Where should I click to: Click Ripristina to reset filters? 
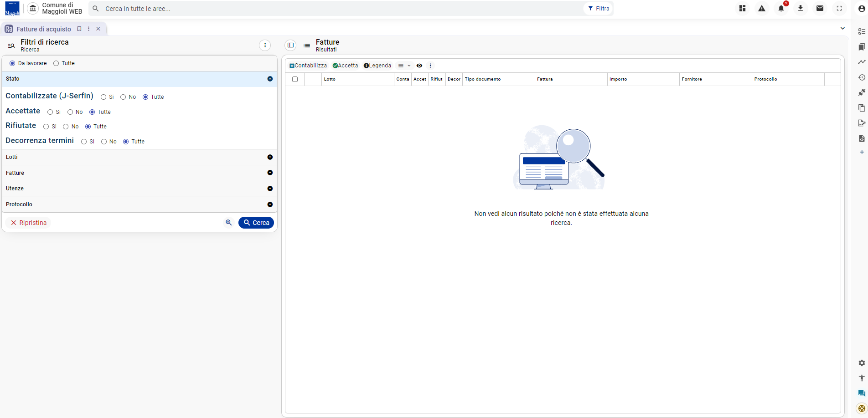tap(29, 223)
